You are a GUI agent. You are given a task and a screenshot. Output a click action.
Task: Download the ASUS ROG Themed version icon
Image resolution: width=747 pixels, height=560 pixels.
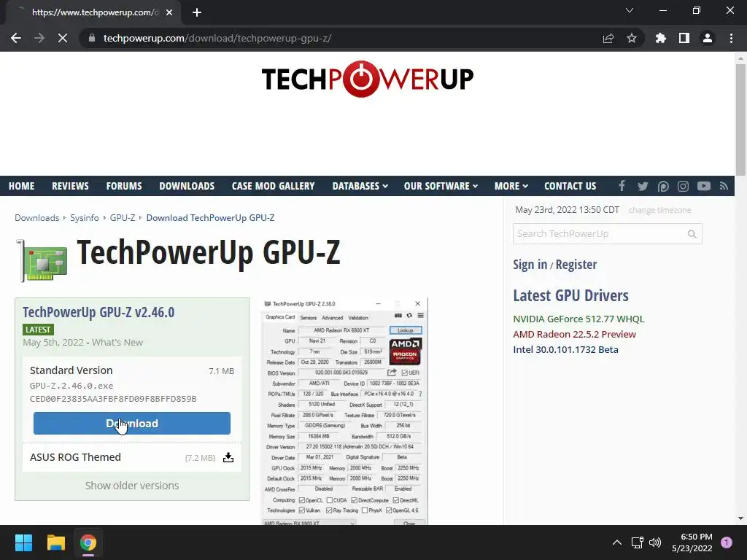pos(228,458)
